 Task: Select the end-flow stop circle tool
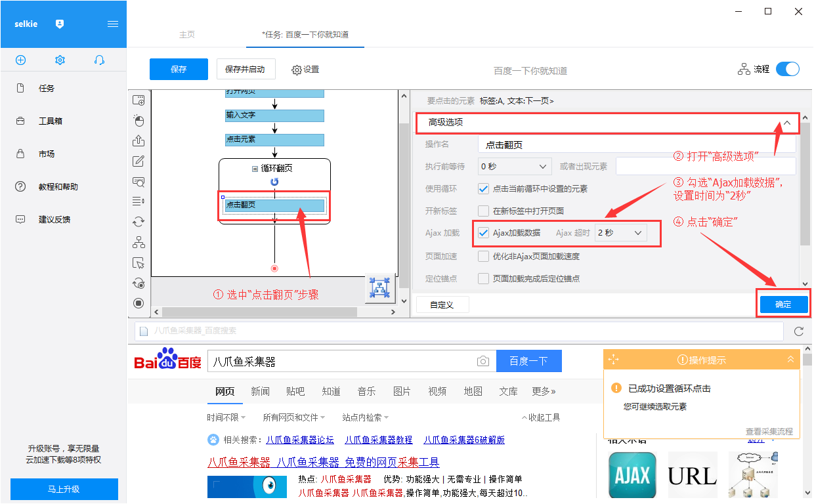tap(139, 303)
